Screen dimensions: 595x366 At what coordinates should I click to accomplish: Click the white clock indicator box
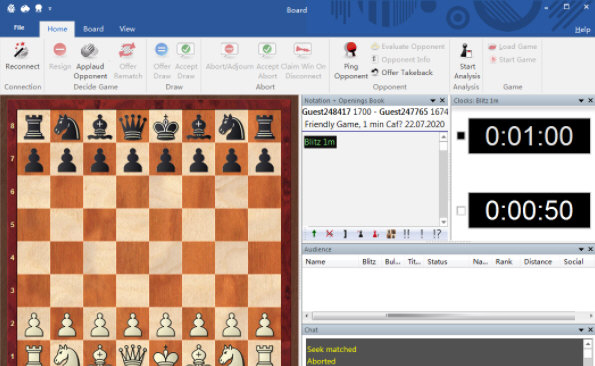click(461, 210)
